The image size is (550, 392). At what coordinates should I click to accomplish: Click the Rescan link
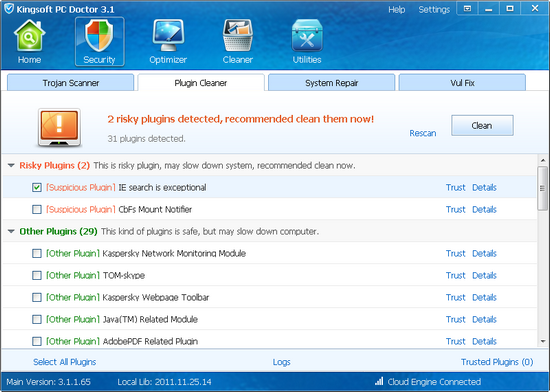[423, 133]
